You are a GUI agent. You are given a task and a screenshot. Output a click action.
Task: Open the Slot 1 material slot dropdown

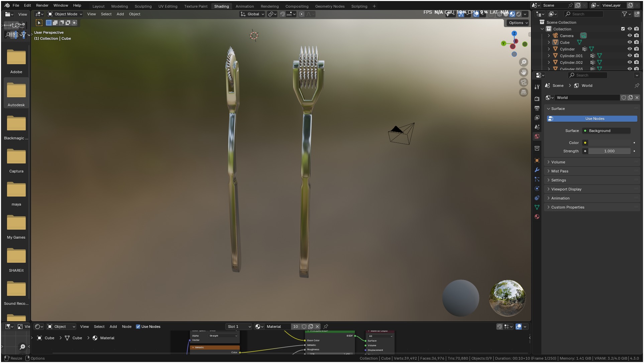[239, 327]
